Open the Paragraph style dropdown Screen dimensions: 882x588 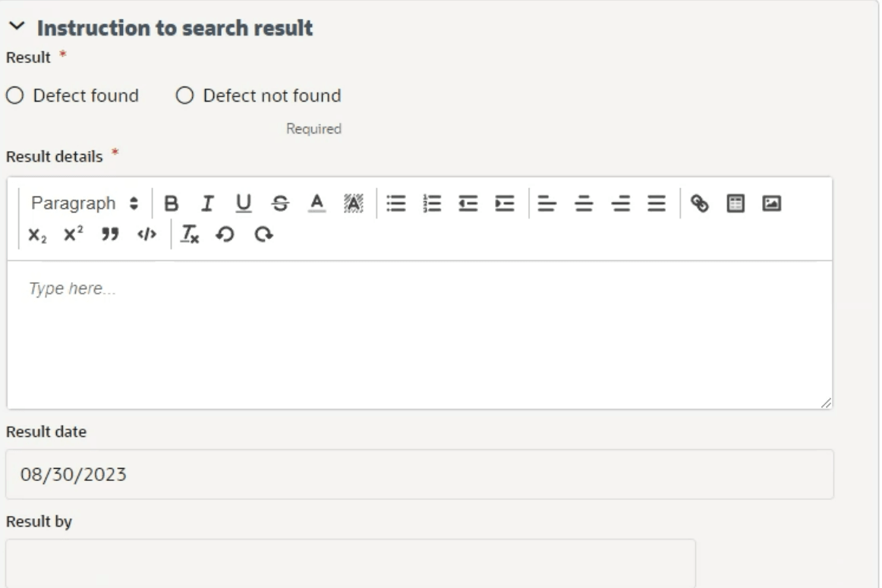(84, 203)
